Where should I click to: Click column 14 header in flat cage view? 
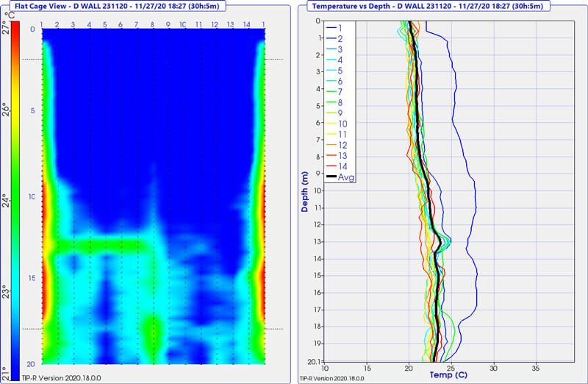[x=245, y=24]
